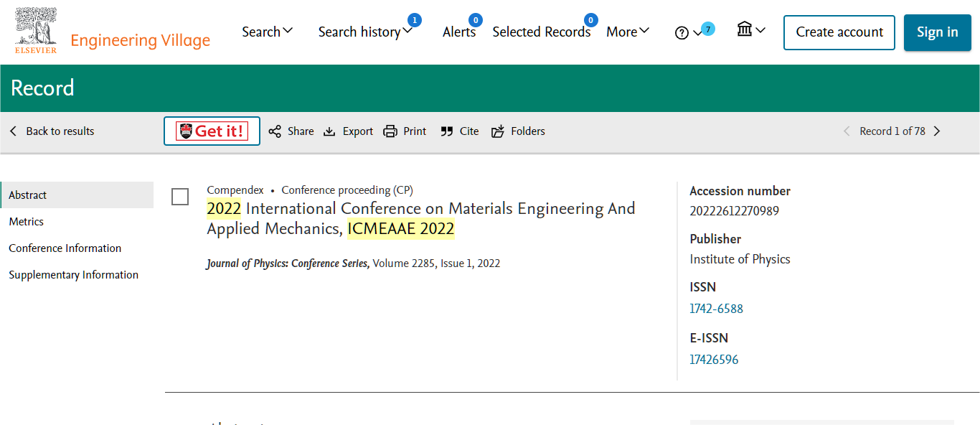The image size is (980, 425).
Task: Open the help question mark icon
Action: click(682, 32)
